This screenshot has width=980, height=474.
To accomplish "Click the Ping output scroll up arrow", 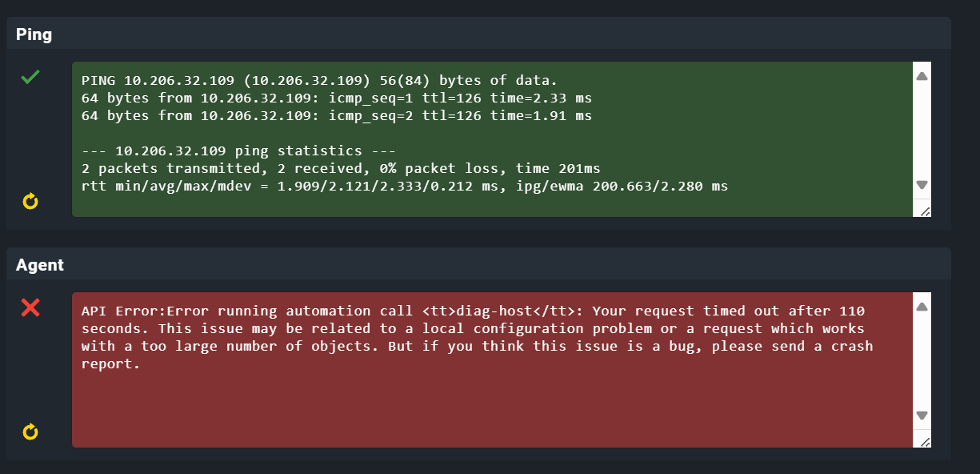I will pos(922,77).
